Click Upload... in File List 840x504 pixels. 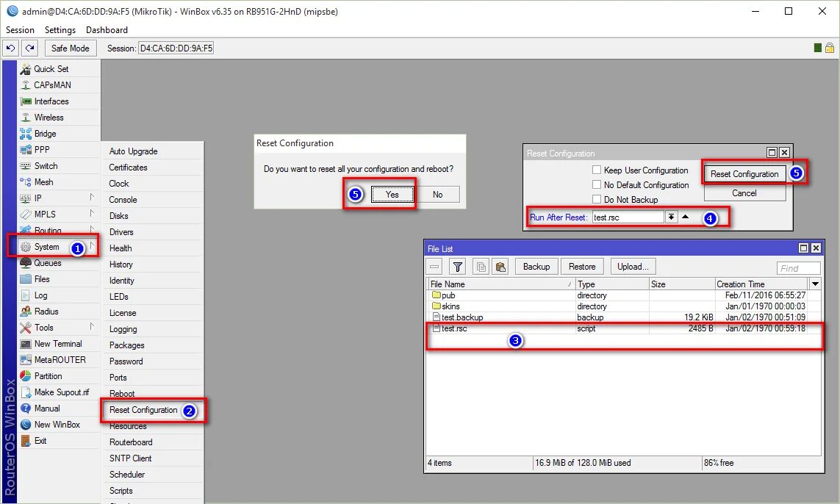click(633, 267)
